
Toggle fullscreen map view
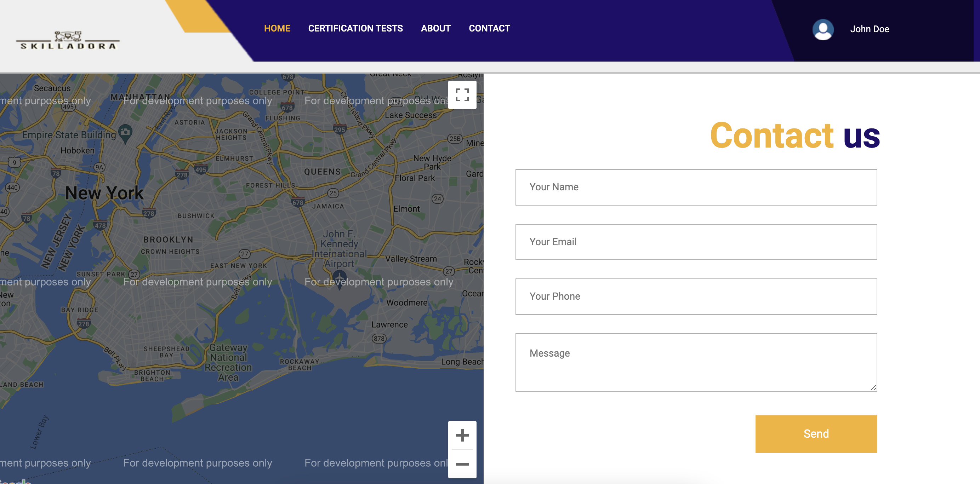coord(462,95)
